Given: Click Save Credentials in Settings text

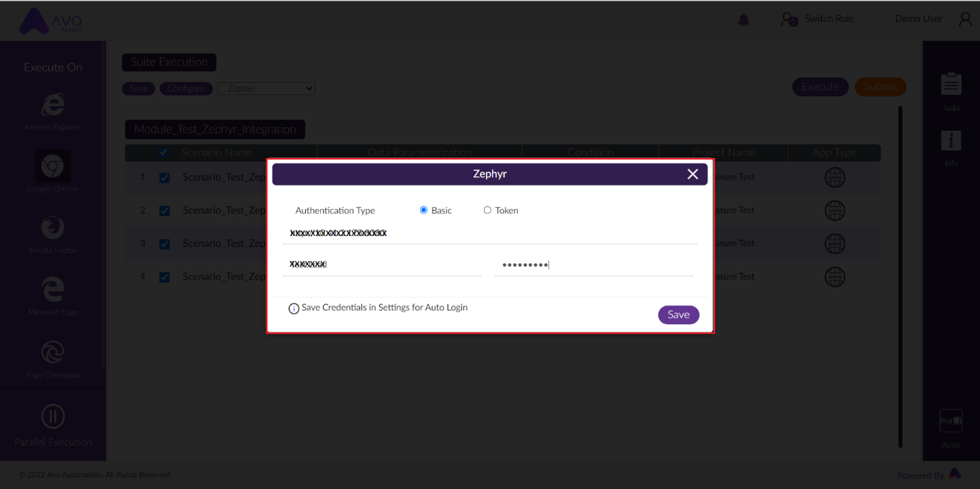Looking at the screenshot, I should 385,308.
